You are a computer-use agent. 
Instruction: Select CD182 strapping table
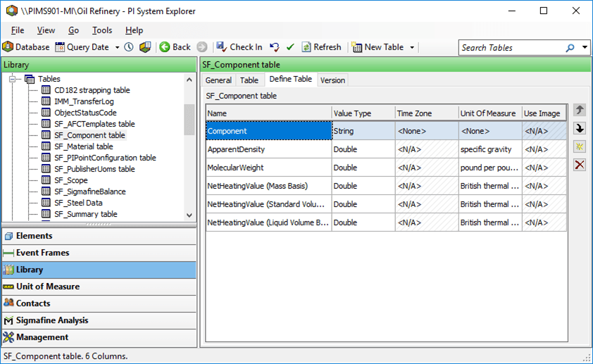(x=92, y=90)
